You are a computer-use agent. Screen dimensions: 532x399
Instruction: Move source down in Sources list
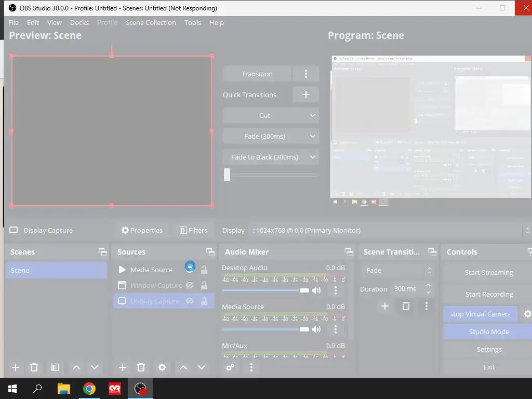(x=202, y=367)
